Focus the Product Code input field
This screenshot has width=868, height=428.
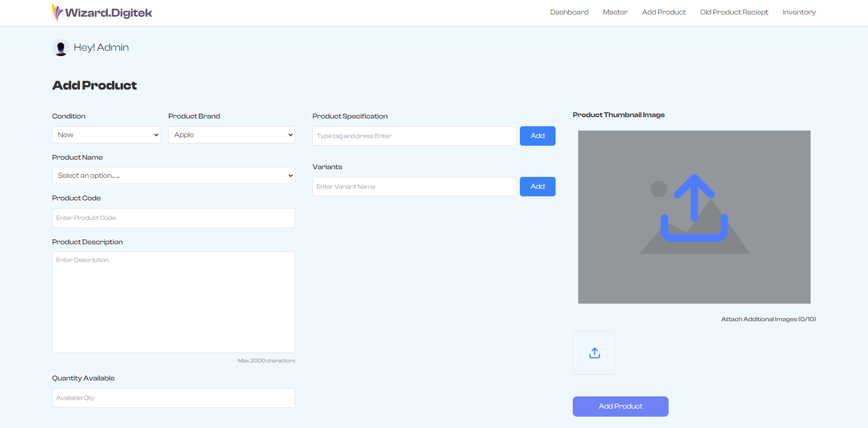[x=173, y=218]
